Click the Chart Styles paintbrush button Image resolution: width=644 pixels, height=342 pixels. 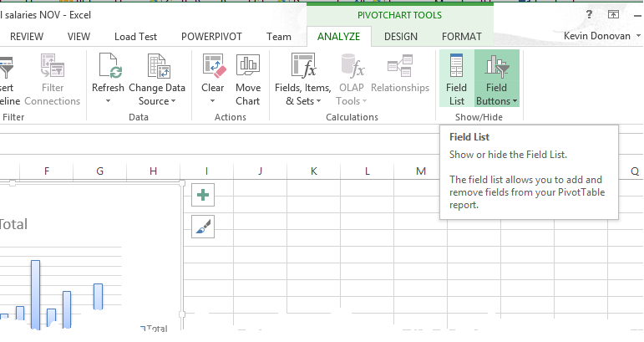click(203, 227)
